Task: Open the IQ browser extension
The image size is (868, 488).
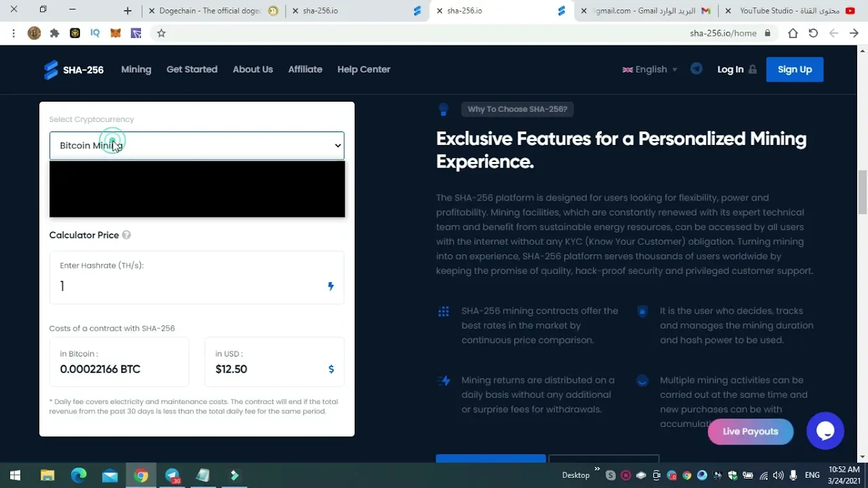Action: [x=95, y=33]
